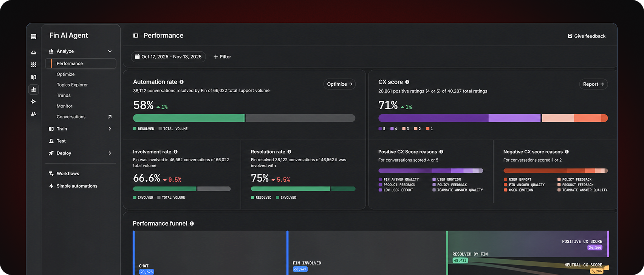Click the RESOLVED BY FIN 48,422 node
This screenshot has height=275, width=644.
point(470,257)
